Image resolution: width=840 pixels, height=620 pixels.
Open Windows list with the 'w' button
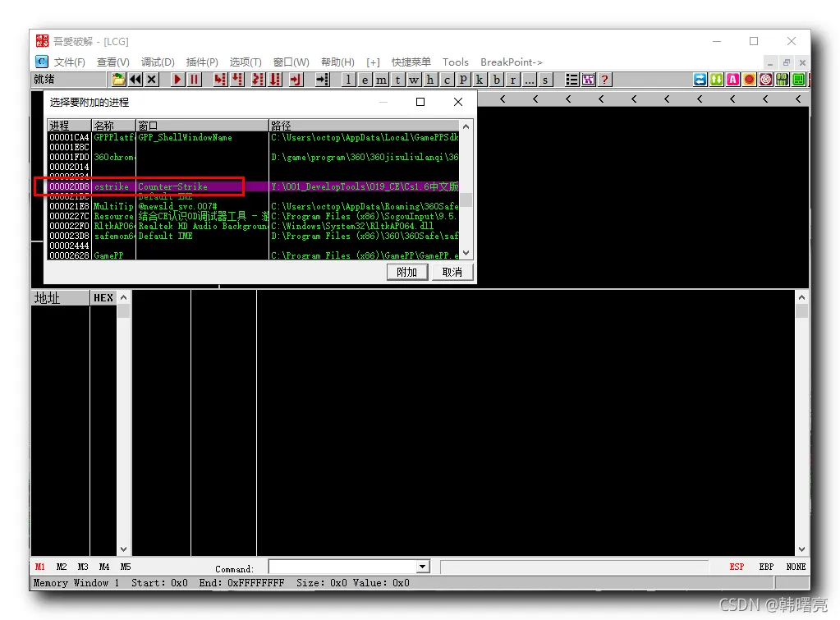tap(414, 80)
